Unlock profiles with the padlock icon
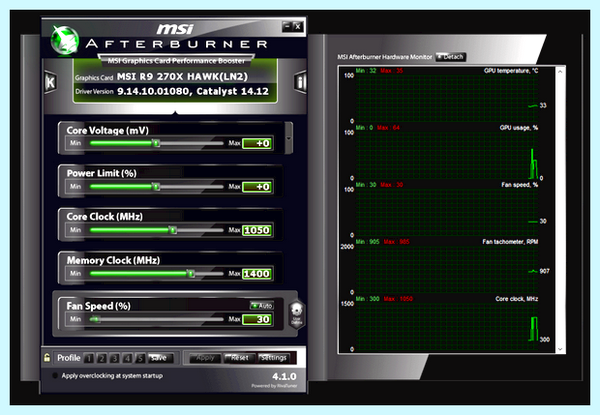Viewport: 600px width, 415px height. point(47,358)
